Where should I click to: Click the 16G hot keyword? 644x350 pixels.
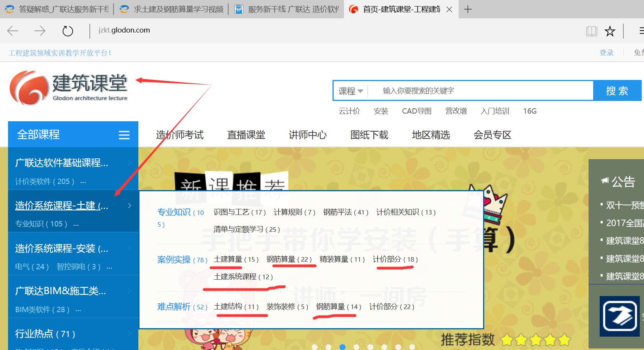530,111
